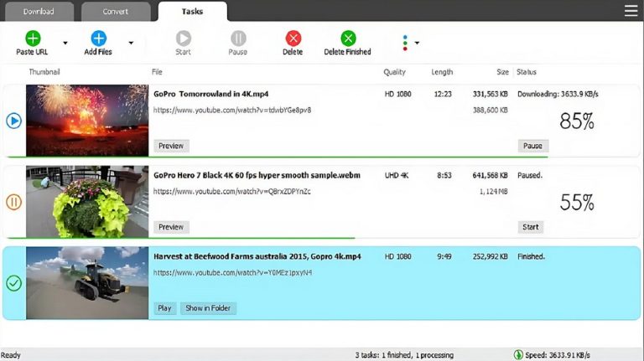Image resolution: width=644 pixels, height=361 pixels.
Task: Expand the Add Files dropdown arrow
Action: tap(131, 43)
